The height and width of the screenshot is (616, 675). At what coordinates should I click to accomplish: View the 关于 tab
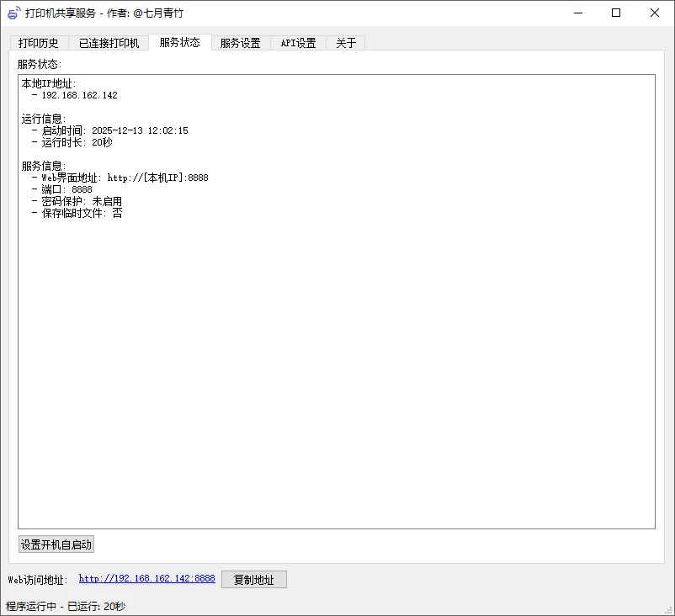(x=346, y=42)
